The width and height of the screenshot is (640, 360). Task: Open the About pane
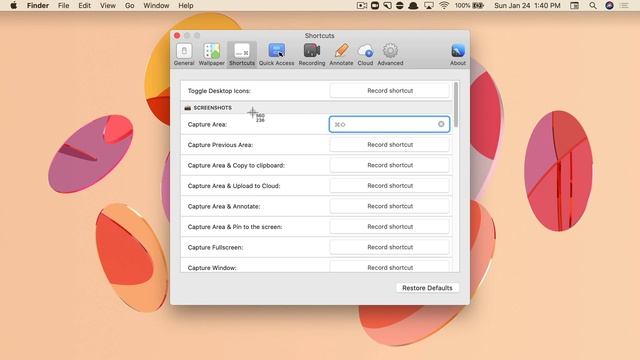[x=458, y=54]
